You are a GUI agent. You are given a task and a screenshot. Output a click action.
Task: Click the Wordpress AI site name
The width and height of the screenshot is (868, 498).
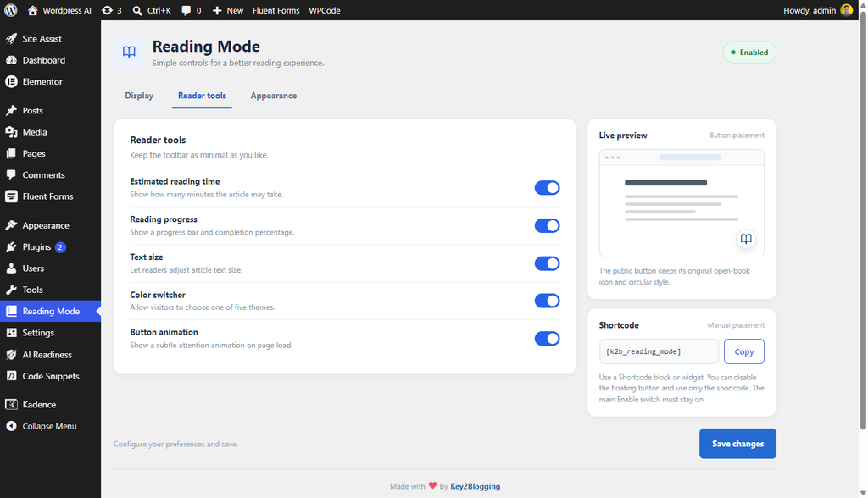click(67, 10)
